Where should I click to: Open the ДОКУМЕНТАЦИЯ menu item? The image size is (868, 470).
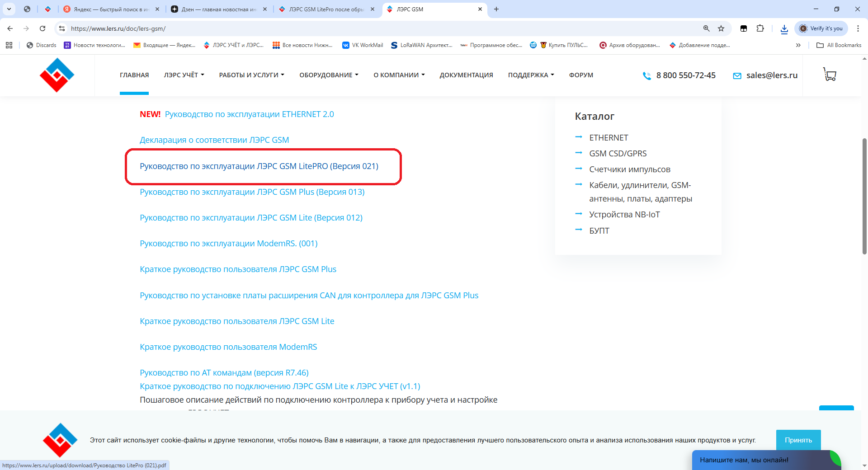pyautogui.click(x=466, y=75)
